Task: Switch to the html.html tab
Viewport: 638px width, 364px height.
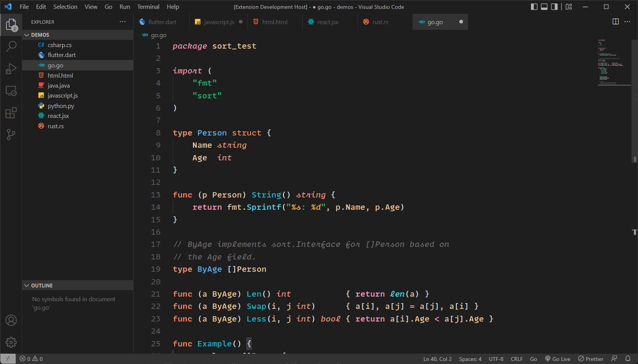Action: coord(274,22)
